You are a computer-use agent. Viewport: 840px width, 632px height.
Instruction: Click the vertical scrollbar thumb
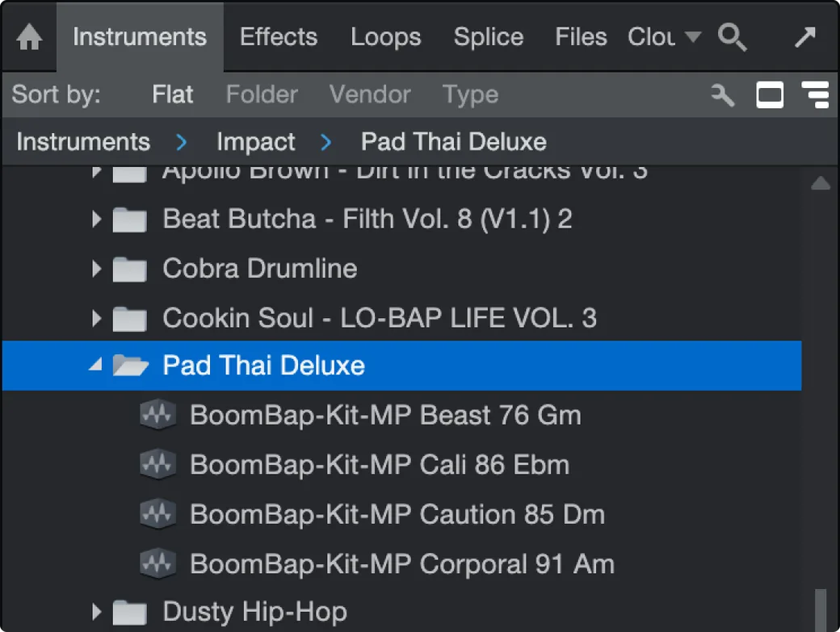click(820, 610)
